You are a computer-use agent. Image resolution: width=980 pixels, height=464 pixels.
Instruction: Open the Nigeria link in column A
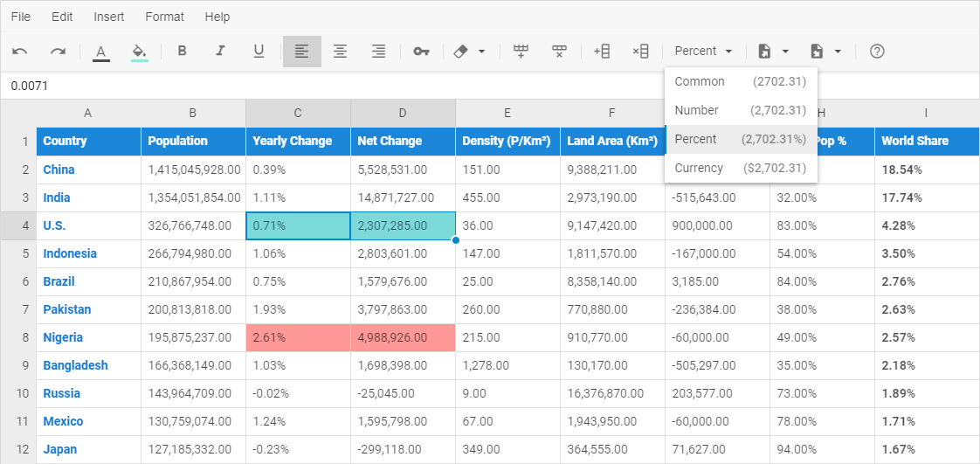[x=63, y=337]
